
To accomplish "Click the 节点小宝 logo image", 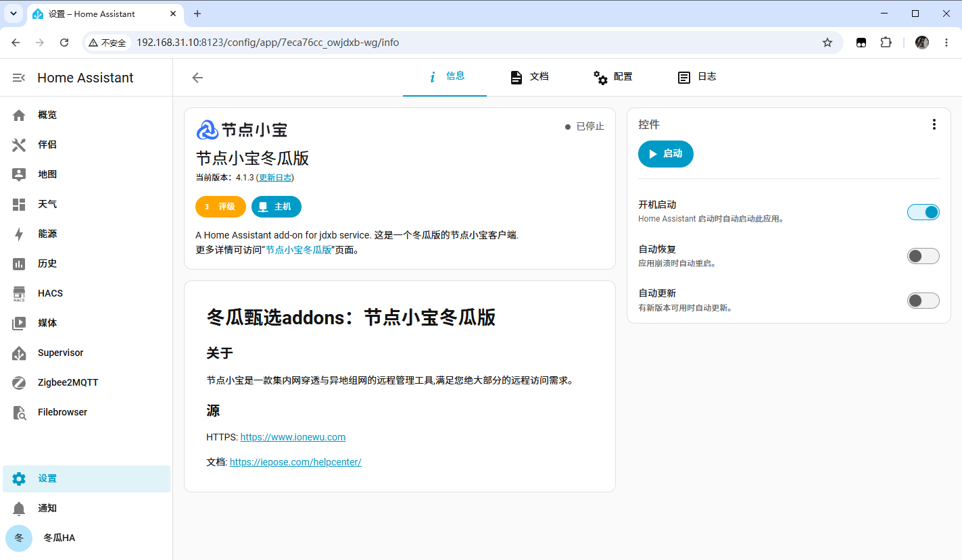I will pos(241,130).
